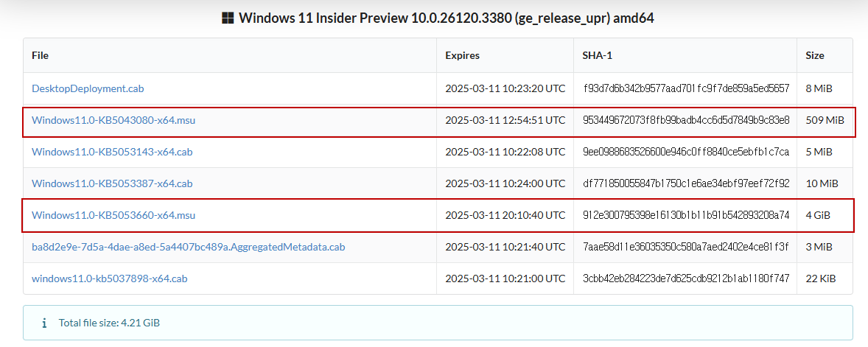The width and height of the screenshot is (868, 347).
Task: Select the SHA-1 hash starting with 95344967
Action: [x=687, y=120]
